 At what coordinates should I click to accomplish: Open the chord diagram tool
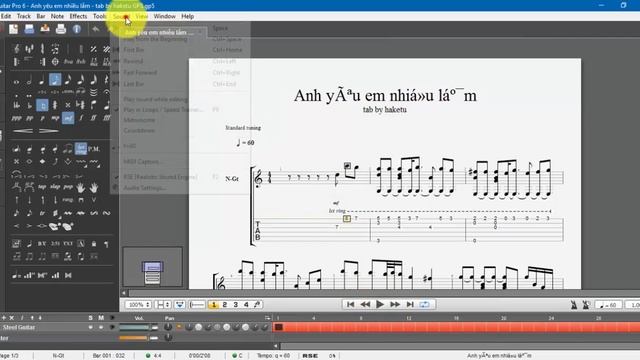coord(16,244)
